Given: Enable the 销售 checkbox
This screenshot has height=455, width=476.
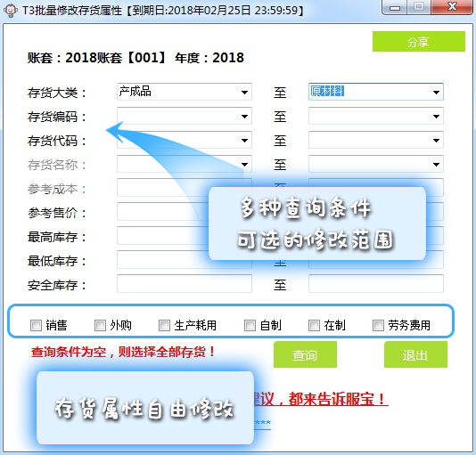Looking at the screenshot, I should 36,326.
